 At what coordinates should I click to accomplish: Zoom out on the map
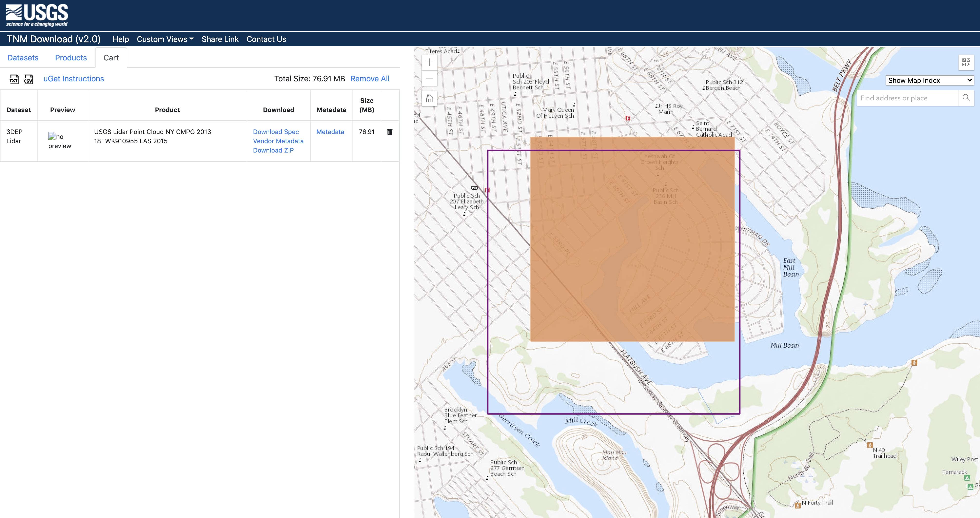point(430,78)
